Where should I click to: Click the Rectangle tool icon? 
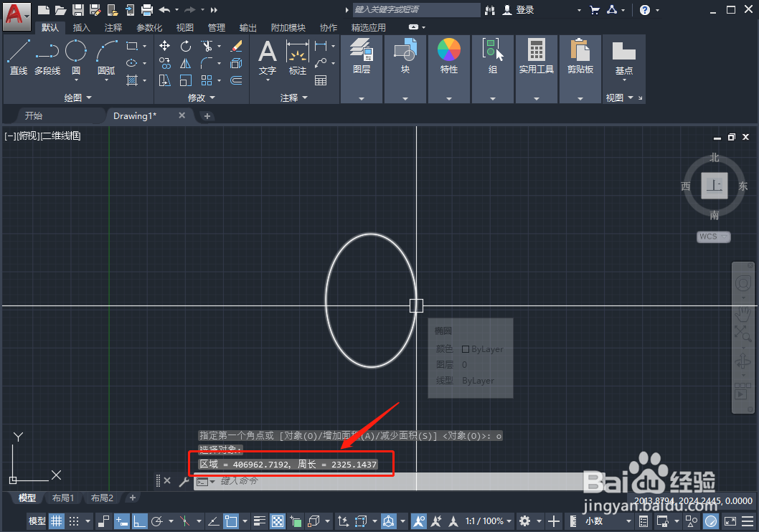(132, 46)
